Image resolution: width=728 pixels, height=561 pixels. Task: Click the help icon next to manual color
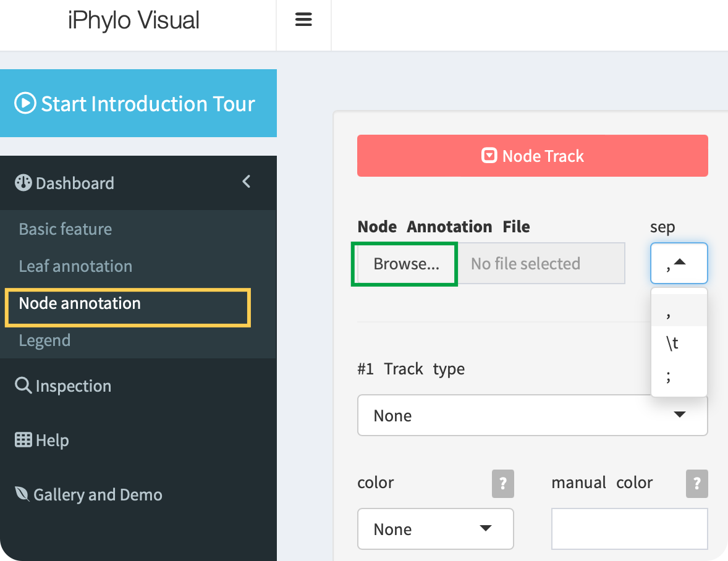point(696,483)
